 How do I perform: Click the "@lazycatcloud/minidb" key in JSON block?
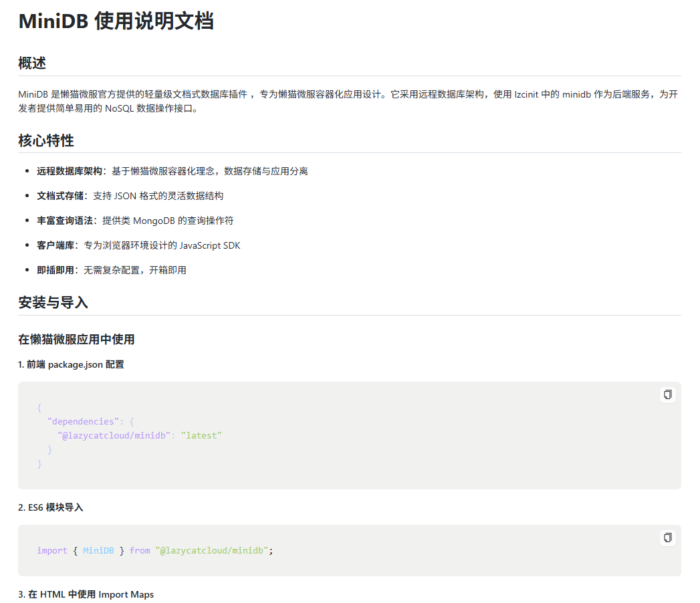[x=114, y=436]
